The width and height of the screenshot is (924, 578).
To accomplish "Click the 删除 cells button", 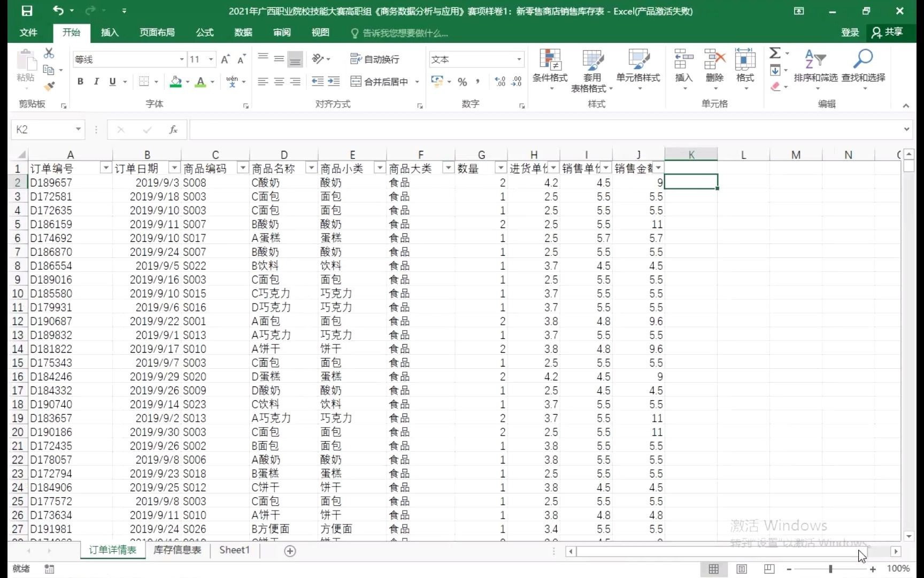I will click(714, 69).
